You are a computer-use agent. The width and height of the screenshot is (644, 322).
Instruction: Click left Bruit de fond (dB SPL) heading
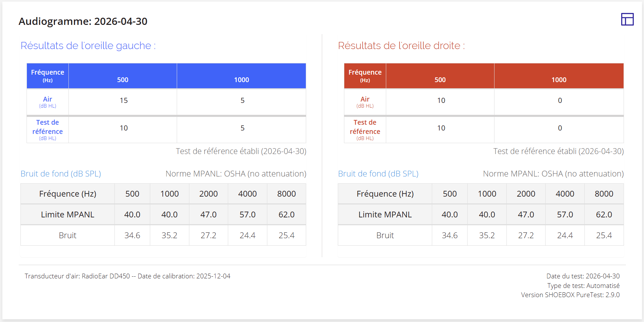(x=61, y=174)
